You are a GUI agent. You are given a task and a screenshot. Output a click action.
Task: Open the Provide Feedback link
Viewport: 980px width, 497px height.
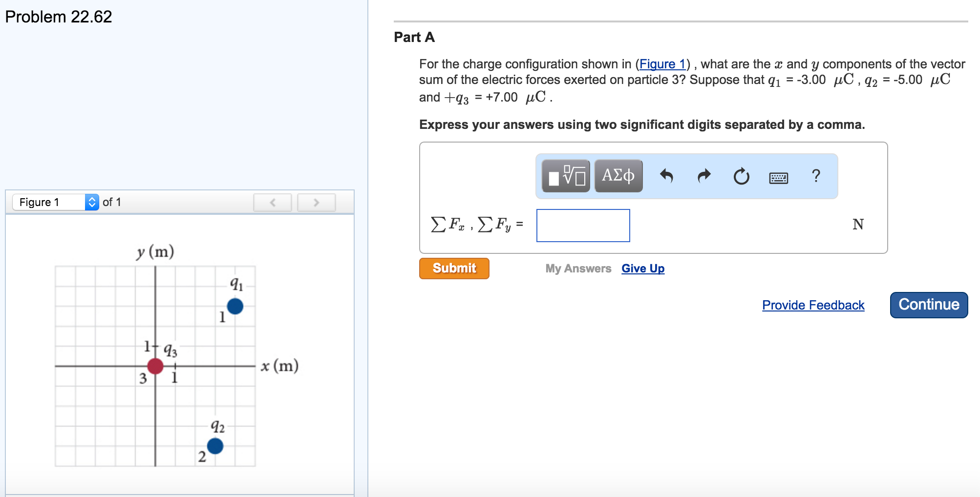813,305
